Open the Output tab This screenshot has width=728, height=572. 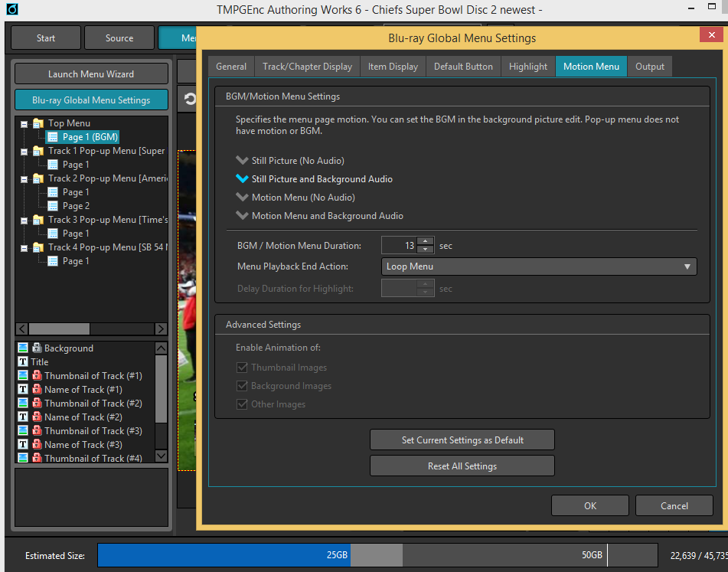coord(650,67)
